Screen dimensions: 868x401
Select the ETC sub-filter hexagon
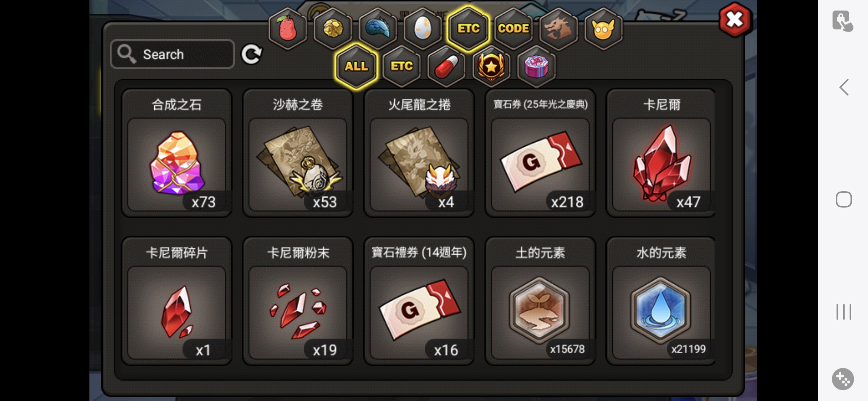(x=401, y=66)
